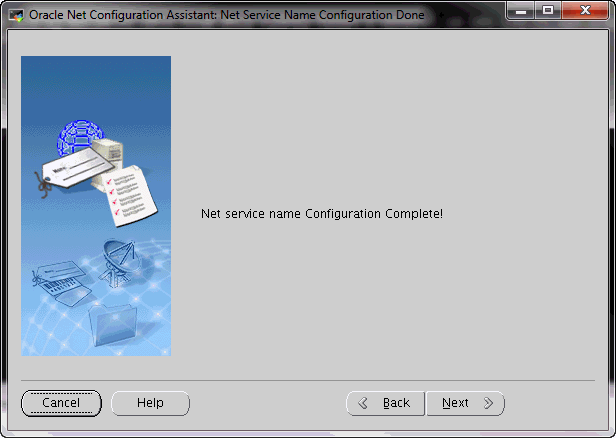Image resolution: width=616 pixels, height=438 pixels.
Task: Click the Oracle Net Configuration title bar icon
Action: point(16,16)
